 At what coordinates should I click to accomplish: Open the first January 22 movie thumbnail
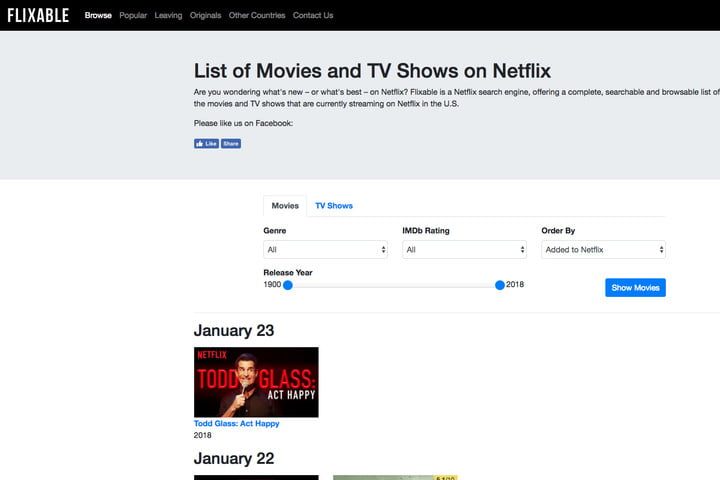(256, 477)
